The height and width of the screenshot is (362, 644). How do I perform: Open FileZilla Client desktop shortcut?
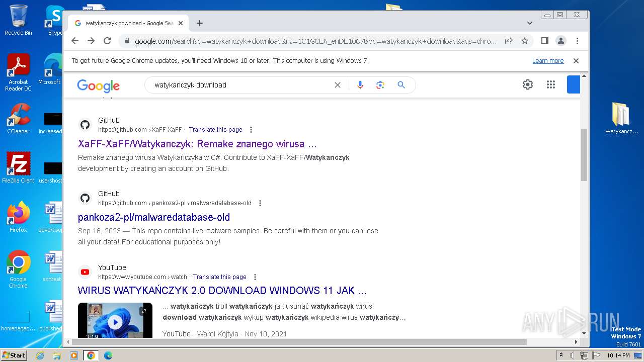pyautogui.click(x=18, y=168)
